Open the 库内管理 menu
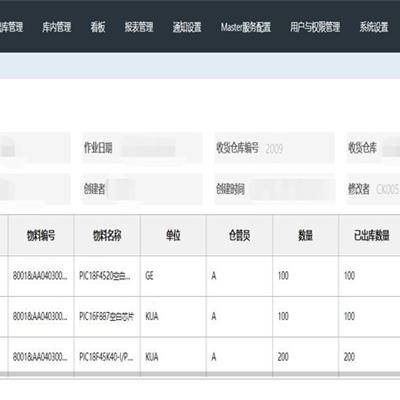 click(56, 27)
